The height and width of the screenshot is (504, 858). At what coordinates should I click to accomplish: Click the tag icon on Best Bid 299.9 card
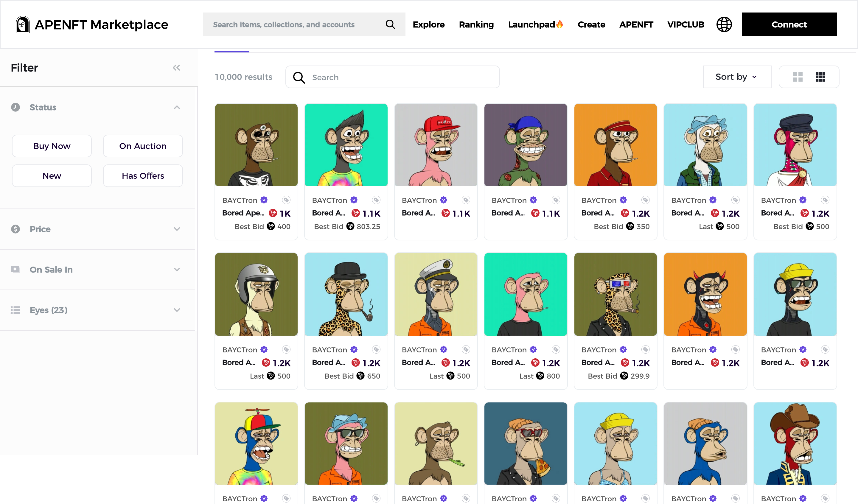coord(646,350)
